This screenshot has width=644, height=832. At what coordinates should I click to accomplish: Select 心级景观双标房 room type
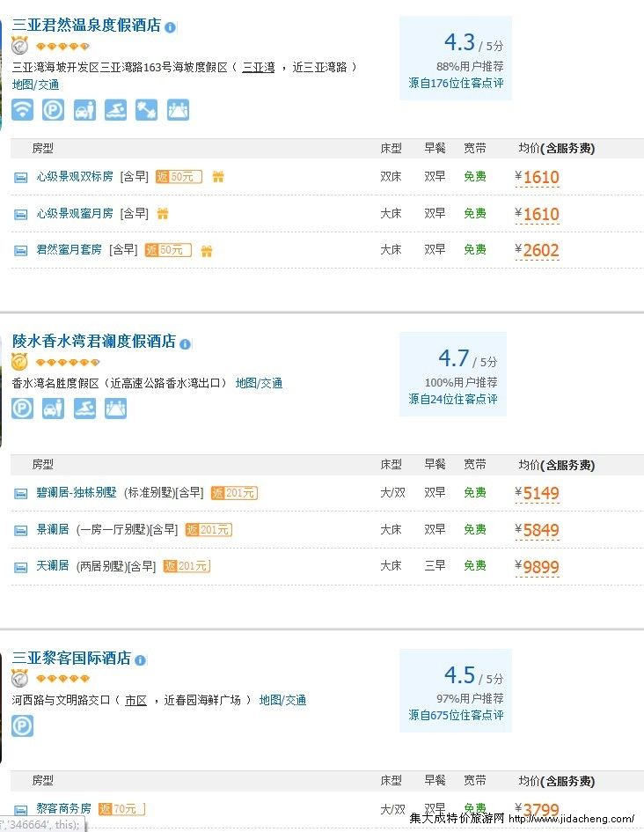(75, 177)
